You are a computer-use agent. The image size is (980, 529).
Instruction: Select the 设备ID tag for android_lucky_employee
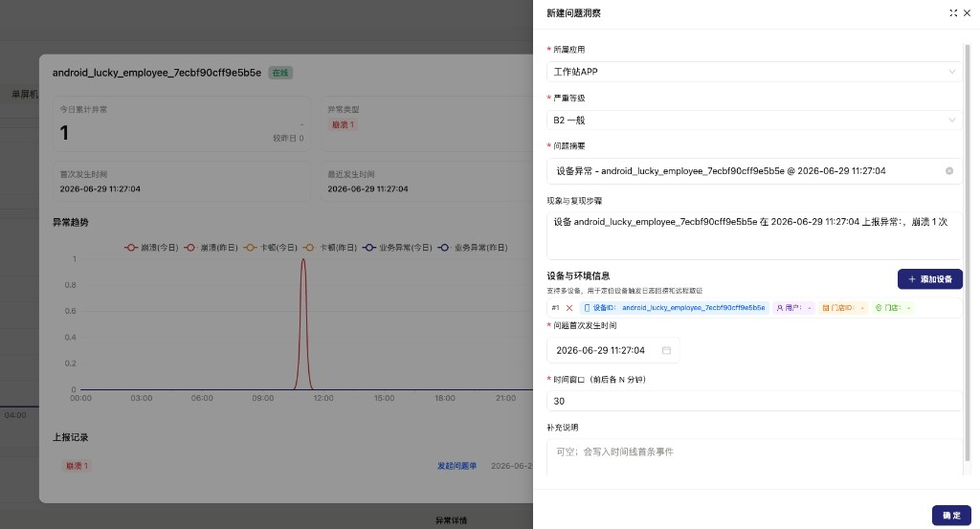tap(675, 308)
